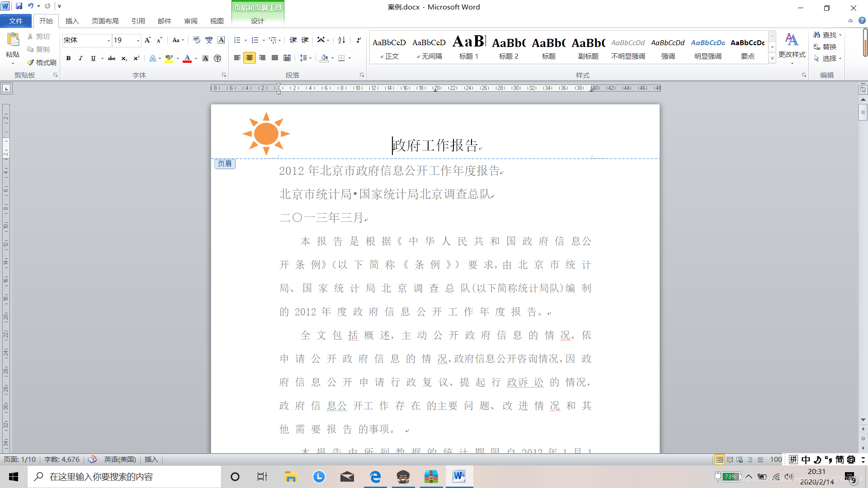Open the 页面布局 ribbon tab

[x=105, y=21]
